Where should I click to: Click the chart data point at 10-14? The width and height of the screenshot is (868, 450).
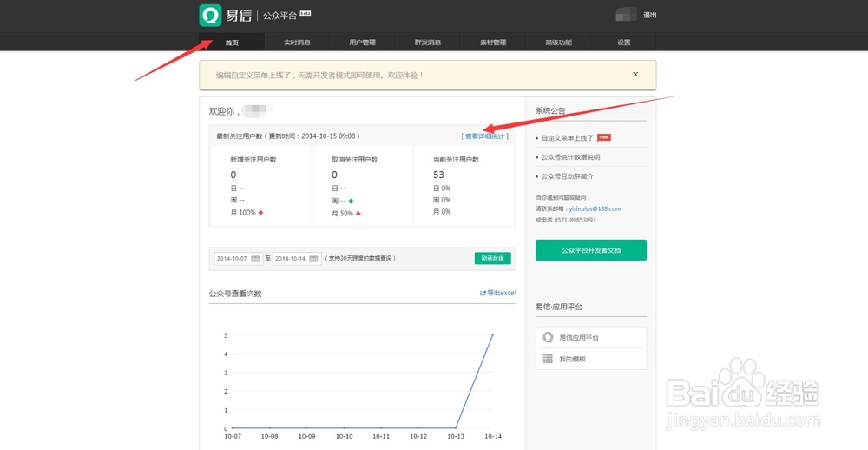click(493, 334)
